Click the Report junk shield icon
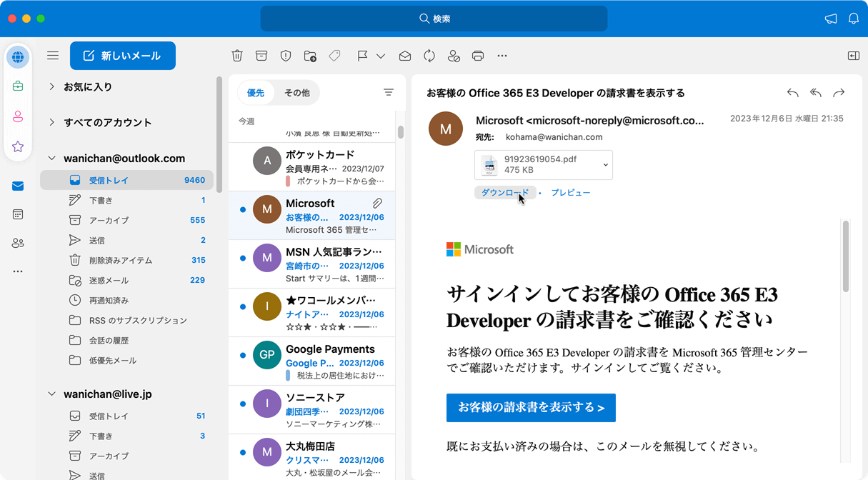The height and width of the screenshot is (480, 868). [x=286, y=56]
